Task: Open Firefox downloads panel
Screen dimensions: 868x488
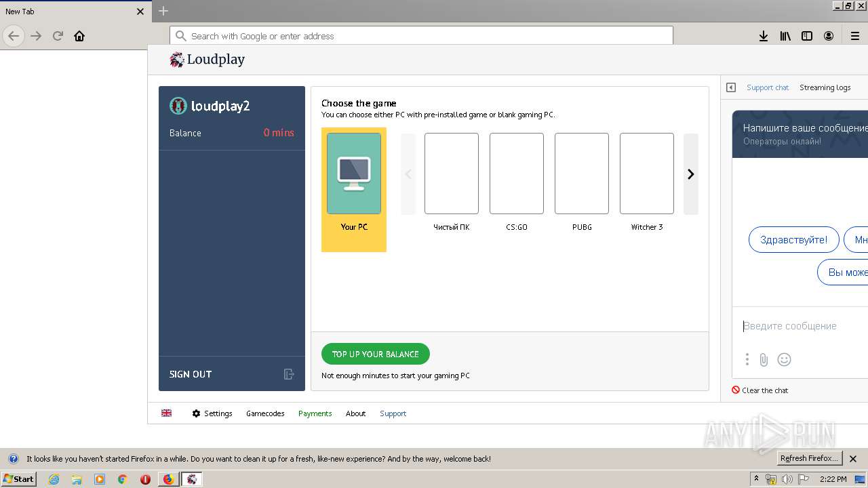Action: (764, 36)
